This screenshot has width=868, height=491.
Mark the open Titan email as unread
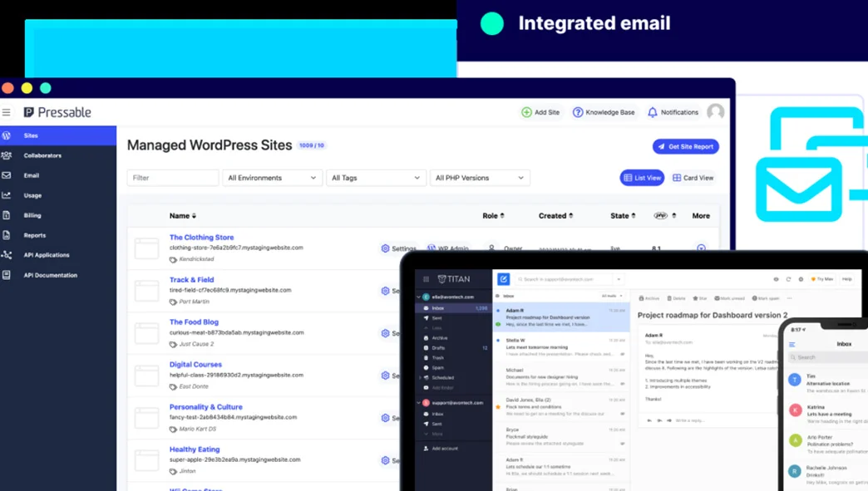point(731,298)
